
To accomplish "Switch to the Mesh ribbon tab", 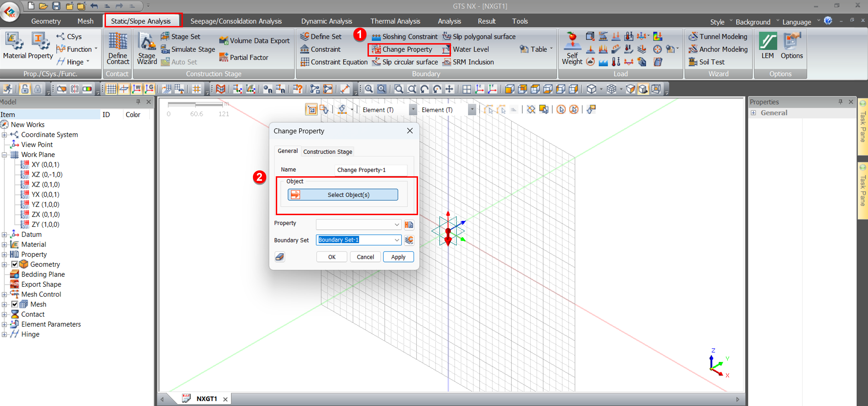I will (85, 21).
